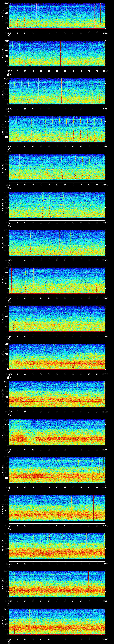The width and height of the screenshot is (114, 644).
Task: Click the 19:21:00 start time label
Action: coord(9,223)
